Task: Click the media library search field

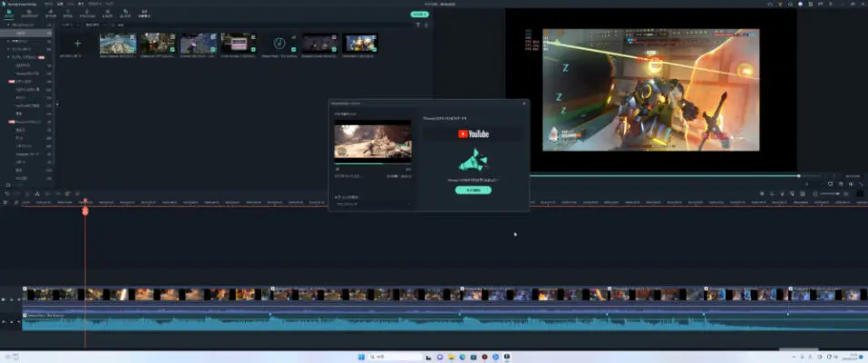Action: pyautogui.click(x=260, y=25)
